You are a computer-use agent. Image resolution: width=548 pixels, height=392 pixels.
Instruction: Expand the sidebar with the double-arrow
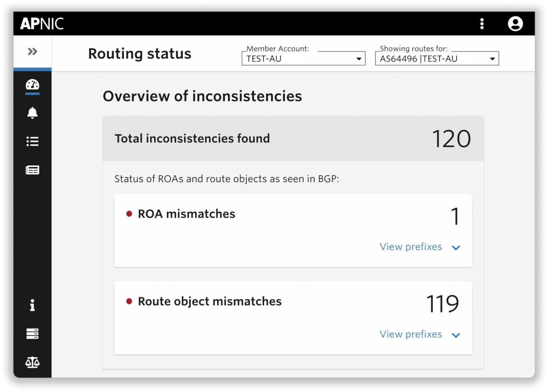32,51
